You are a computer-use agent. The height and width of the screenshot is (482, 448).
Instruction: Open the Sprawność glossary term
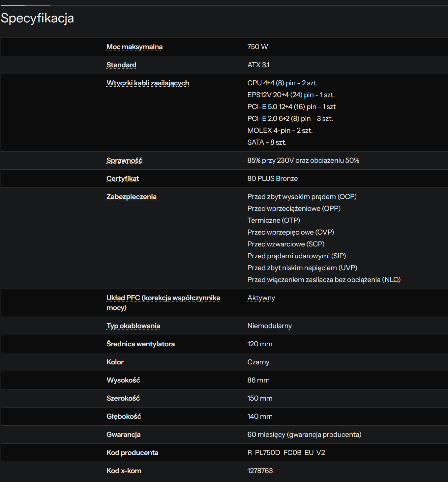click(x=124, y=160)
